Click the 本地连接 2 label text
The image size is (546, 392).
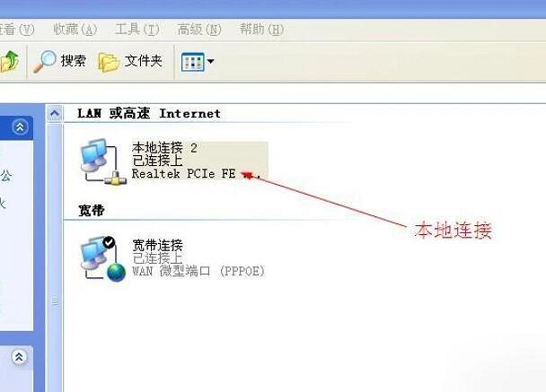click(x=164, y=148)
